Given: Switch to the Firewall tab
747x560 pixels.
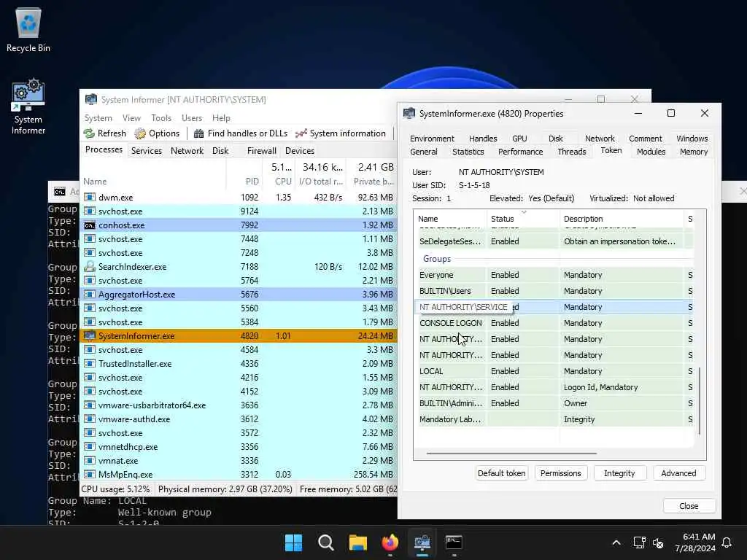Looking at the screenshot, I should 262,150.
